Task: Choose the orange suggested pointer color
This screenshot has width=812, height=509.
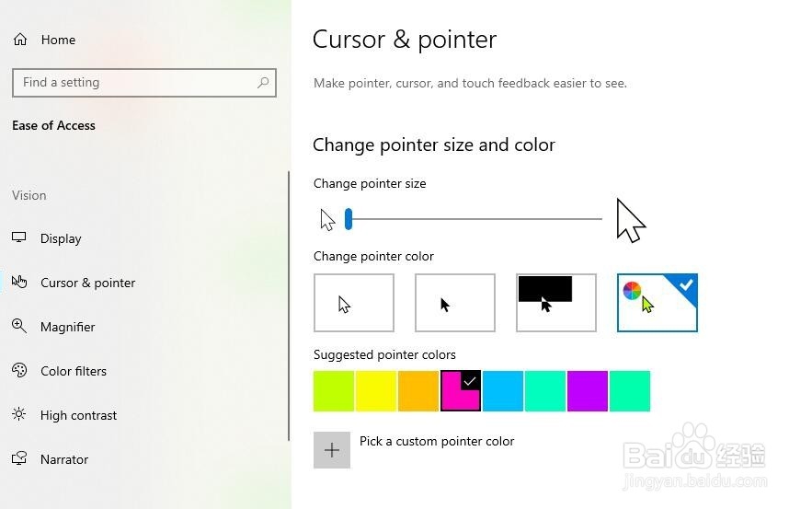Action: [418, 391]
